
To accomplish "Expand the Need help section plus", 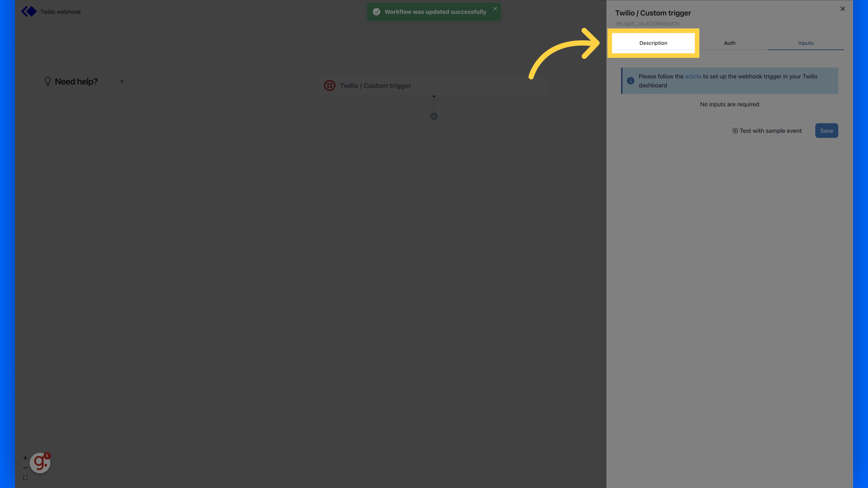I will [x=122, y=81].
